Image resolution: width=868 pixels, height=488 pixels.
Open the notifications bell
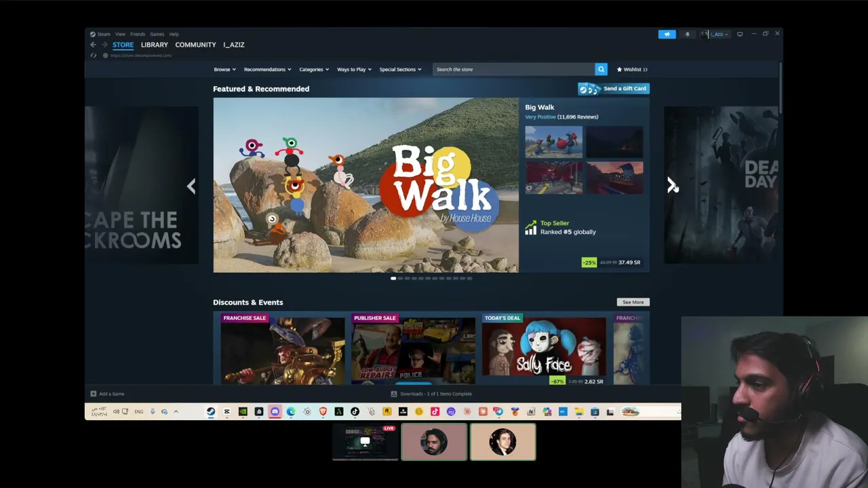(x=687, y=34)
